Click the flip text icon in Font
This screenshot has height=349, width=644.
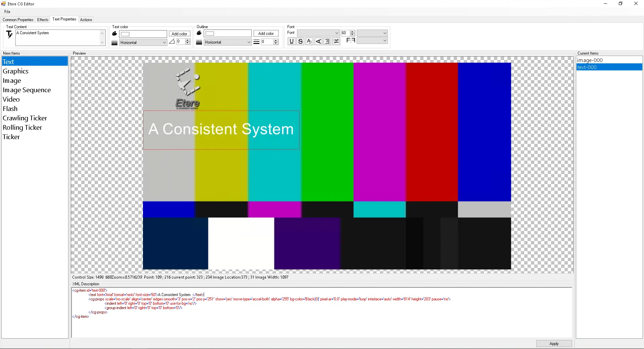[350, 41]
